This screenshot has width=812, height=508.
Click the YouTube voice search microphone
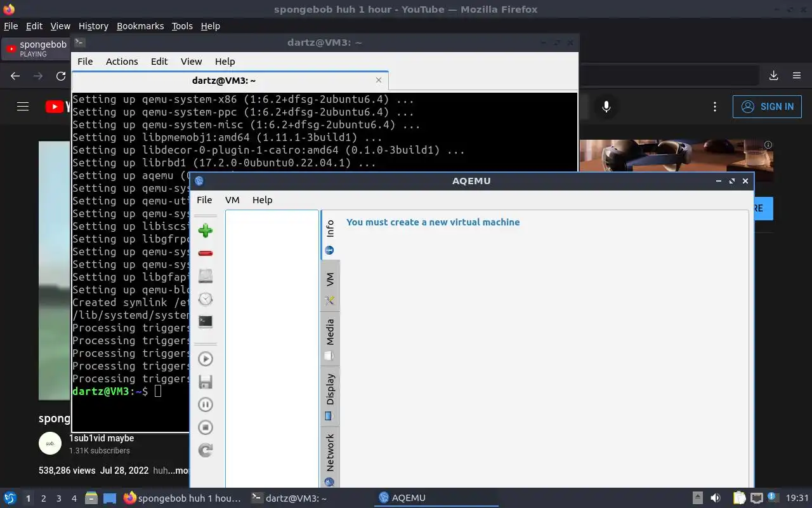coord(606,107)
